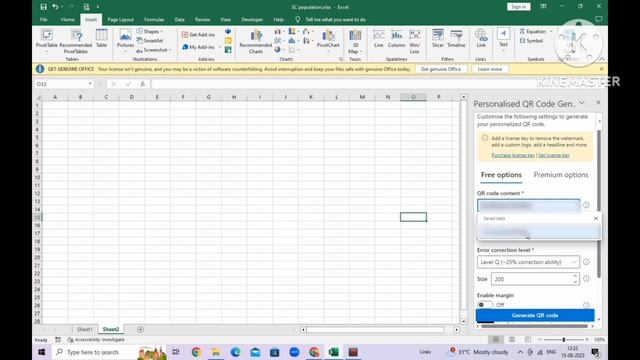Add a new sheet
This screenshot has height=360, width=640.
[140, 329]
